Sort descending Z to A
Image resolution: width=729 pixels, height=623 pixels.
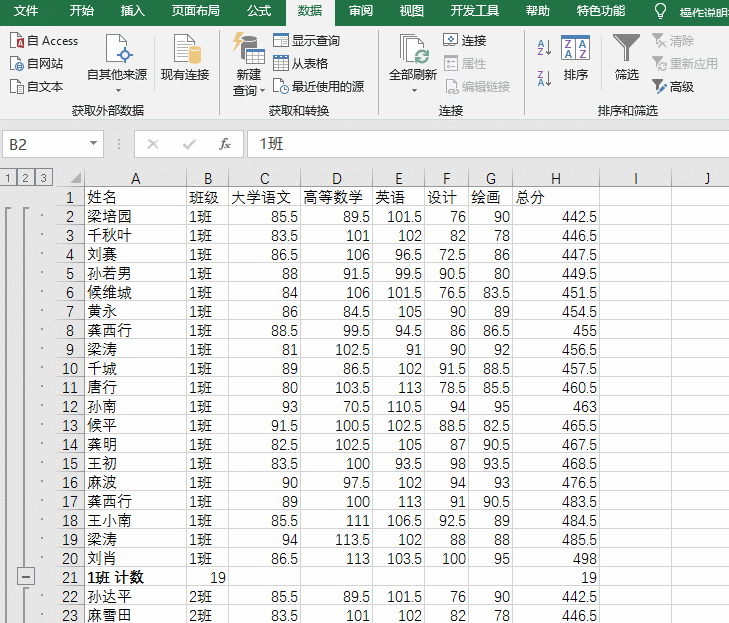tap(544, 78)
